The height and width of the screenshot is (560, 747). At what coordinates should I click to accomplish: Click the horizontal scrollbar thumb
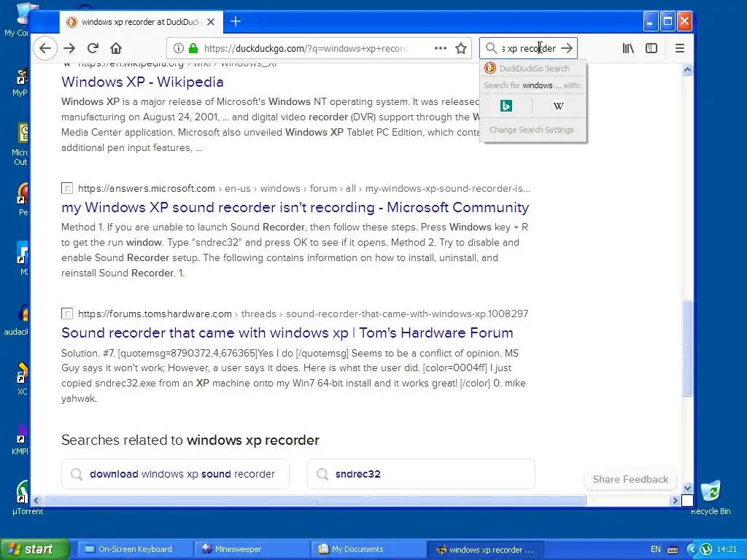click(314, 500)
